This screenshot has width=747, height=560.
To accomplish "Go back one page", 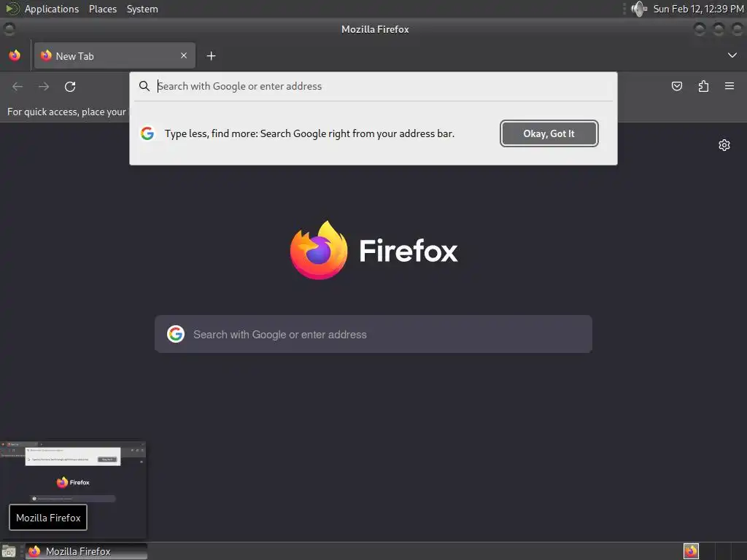I will click(18, 86).
